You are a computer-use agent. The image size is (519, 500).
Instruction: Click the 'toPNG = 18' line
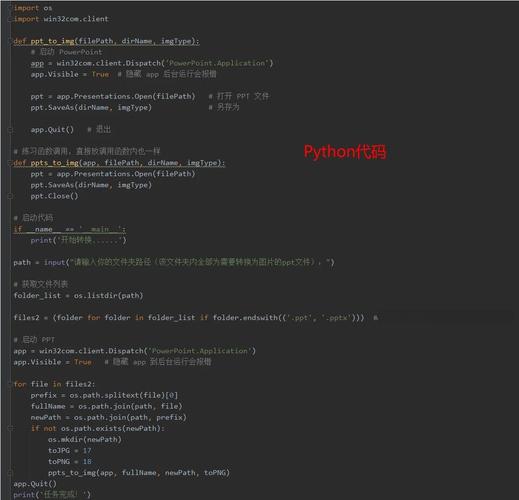point(70,462)
